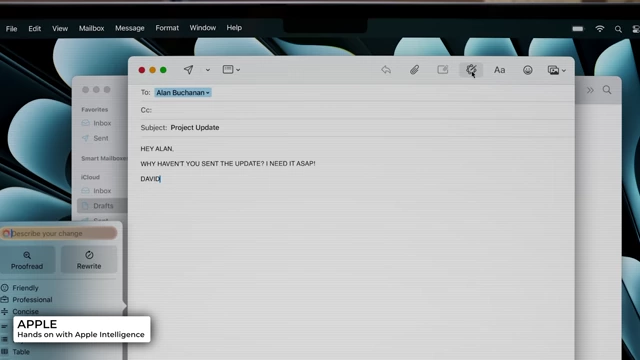Image resolution: width=640 pixels, height=360 pixels.
Task: Open the Message menu
Action: [x=130, y=28]
